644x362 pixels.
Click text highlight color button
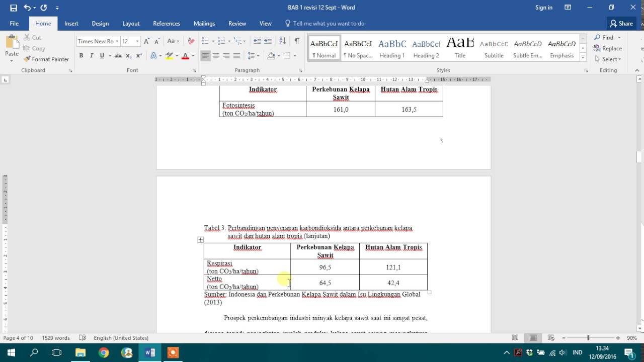click(x=169, y=56)
